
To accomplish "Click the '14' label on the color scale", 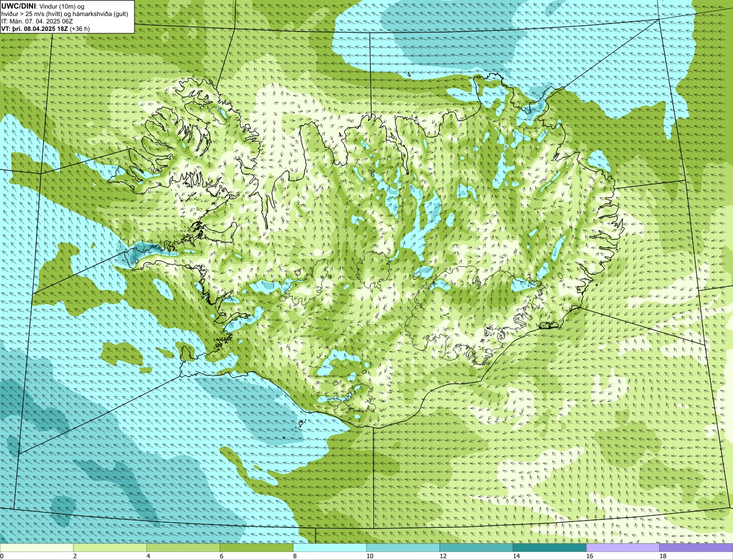I will click(x=517, y=556).
